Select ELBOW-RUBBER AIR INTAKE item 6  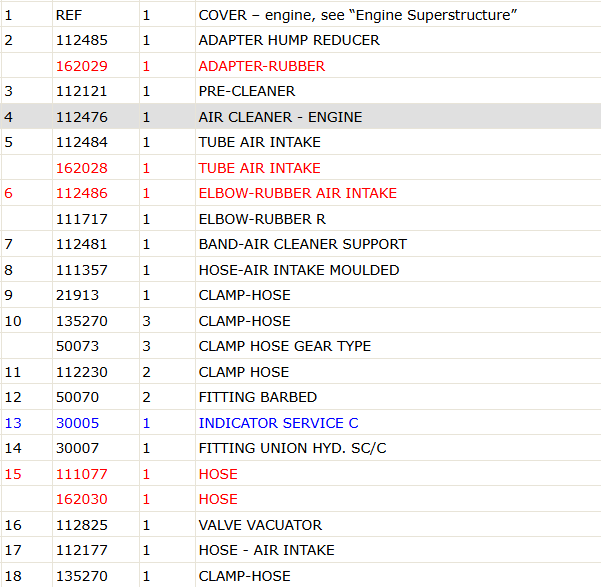[x=300, y=193]
